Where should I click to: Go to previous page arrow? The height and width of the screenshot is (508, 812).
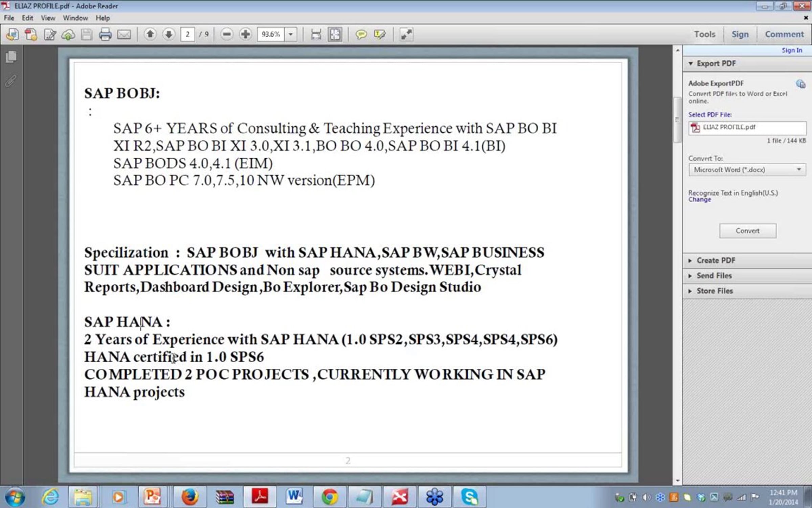tap(150, 34)
